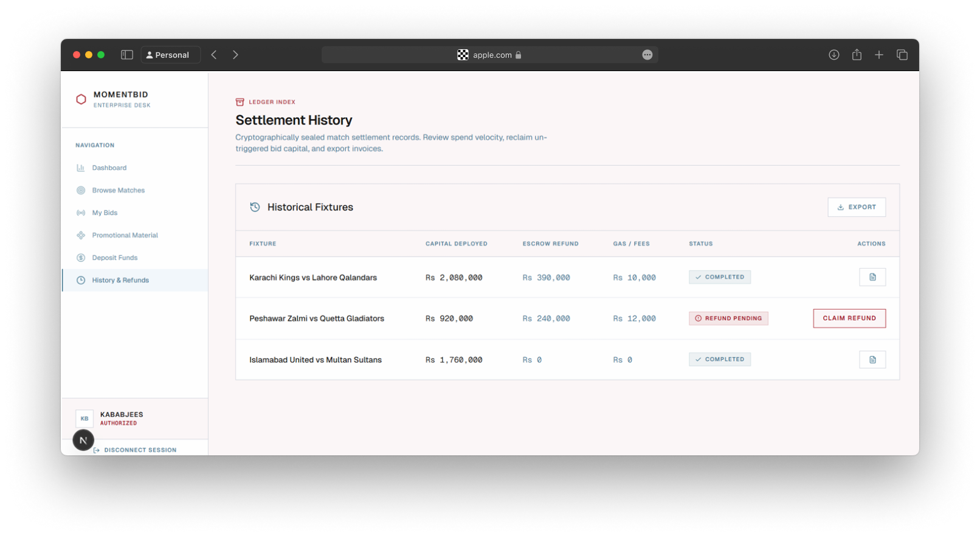Click Rs 1,760,000 capital value
The width and height of the screenshot is (980, 538).
[x=454, y=360]
